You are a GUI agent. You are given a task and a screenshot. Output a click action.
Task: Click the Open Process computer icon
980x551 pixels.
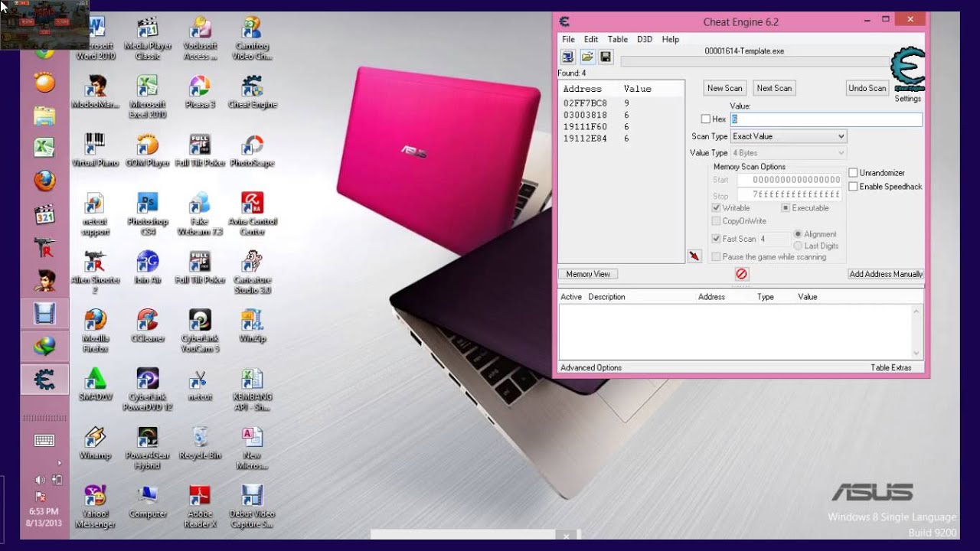568,57
